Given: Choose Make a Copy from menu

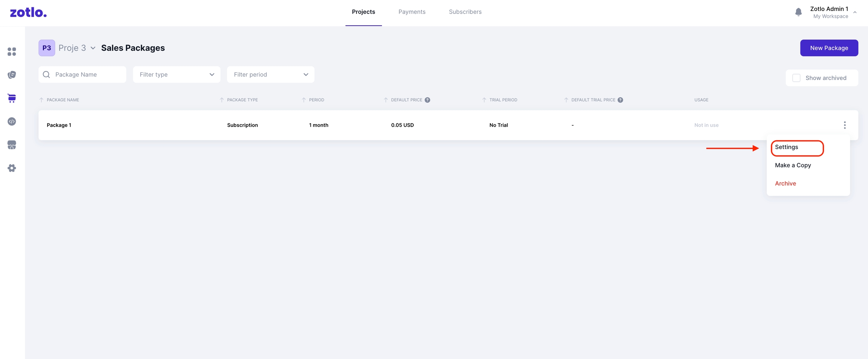Looking at the screenshot, I should coord(793,165).
